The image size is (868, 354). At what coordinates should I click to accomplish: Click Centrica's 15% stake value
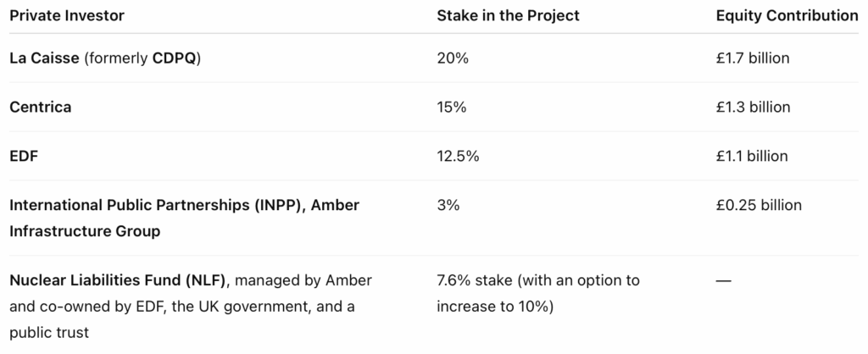click(x=451, y=108)
